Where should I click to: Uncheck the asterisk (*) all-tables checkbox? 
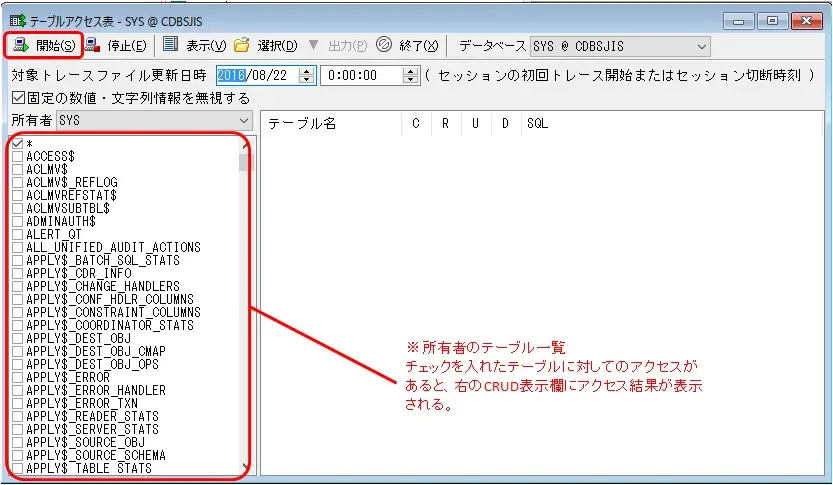[x=18, y=144]
